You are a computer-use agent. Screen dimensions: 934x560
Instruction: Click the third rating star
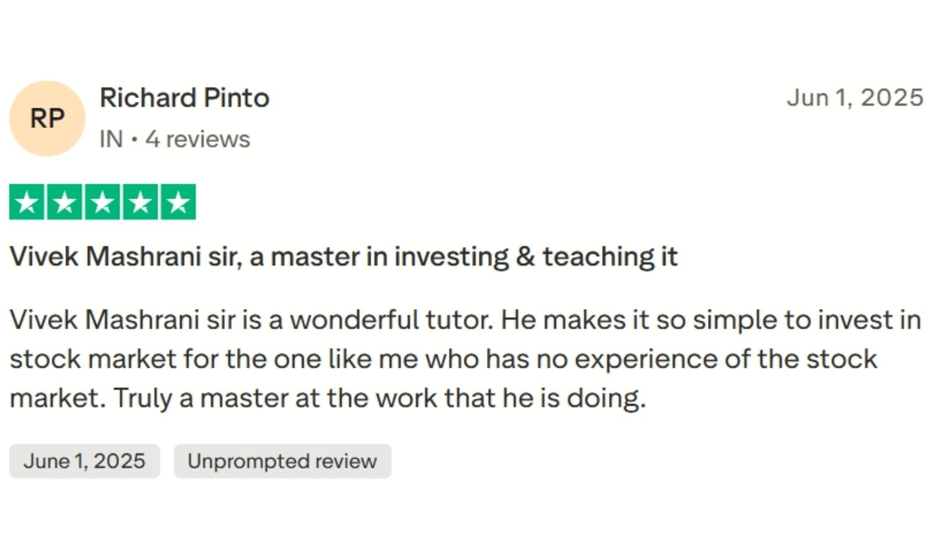[x=103, y=202]
